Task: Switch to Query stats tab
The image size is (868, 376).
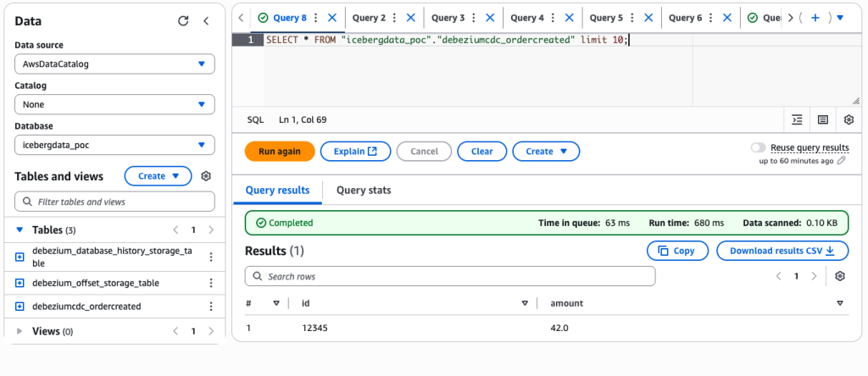Action: (364, 191)
